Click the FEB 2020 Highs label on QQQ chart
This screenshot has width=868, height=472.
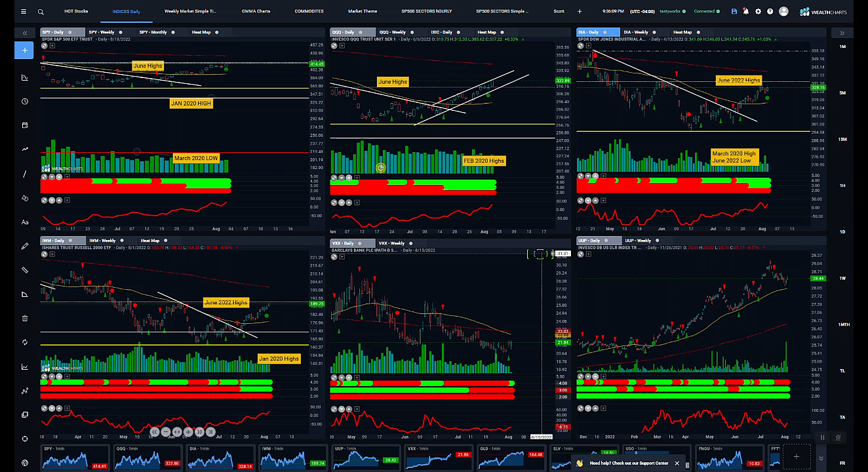(484, 161)
